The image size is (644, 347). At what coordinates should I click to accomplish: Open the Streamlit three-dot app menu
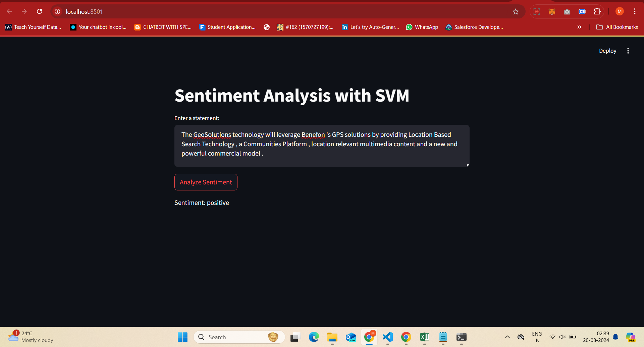point(628,51)
